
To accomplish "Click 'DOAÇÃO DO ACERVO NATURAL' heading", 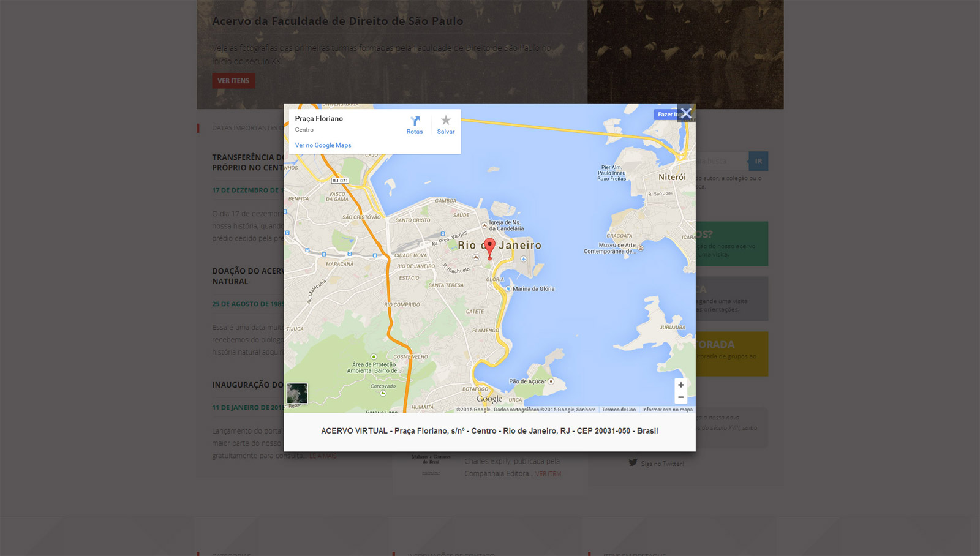I will pos(248,276).
